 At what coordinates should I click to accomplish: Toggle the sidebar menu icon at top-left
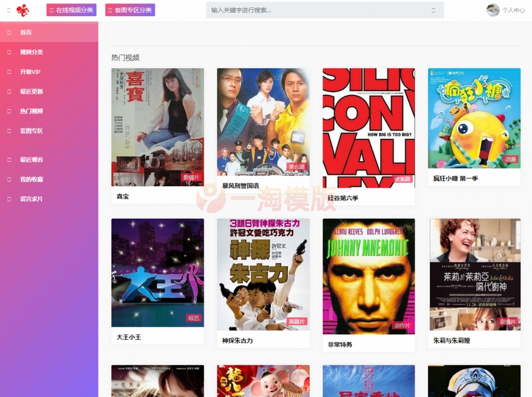tap(9, 10)
